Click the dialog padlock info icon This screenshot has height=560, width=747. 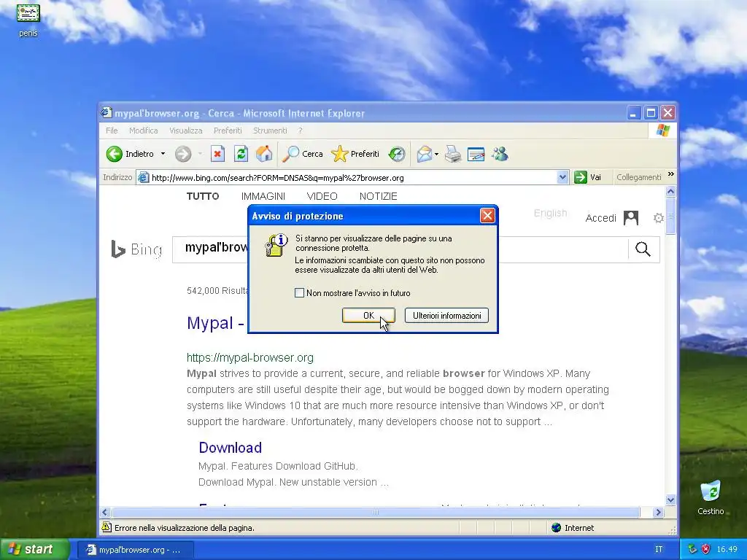[x=276, y=245]
